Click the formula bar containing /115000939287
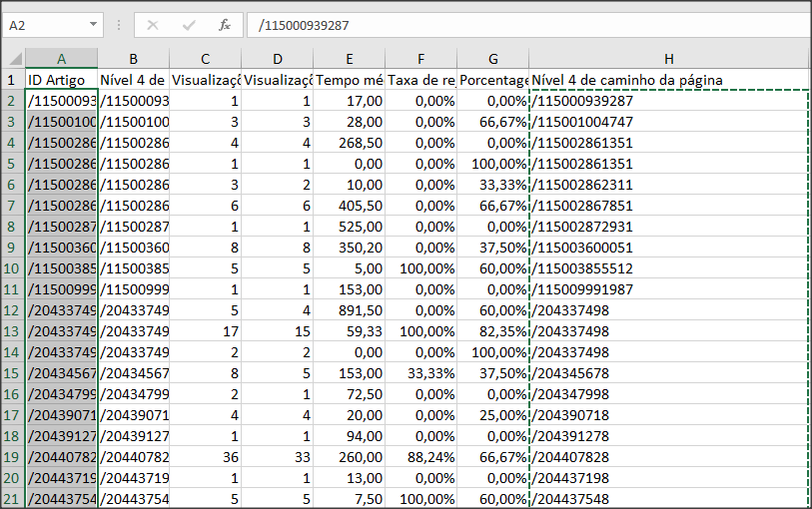The image size is (812, 509). coord(528,25)
